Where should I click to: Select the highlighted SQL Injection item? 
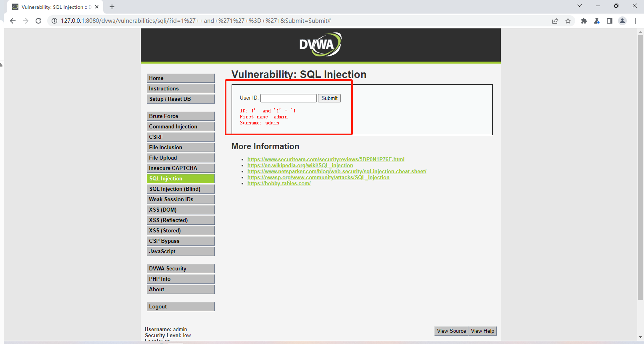click(x=181, y=178)
